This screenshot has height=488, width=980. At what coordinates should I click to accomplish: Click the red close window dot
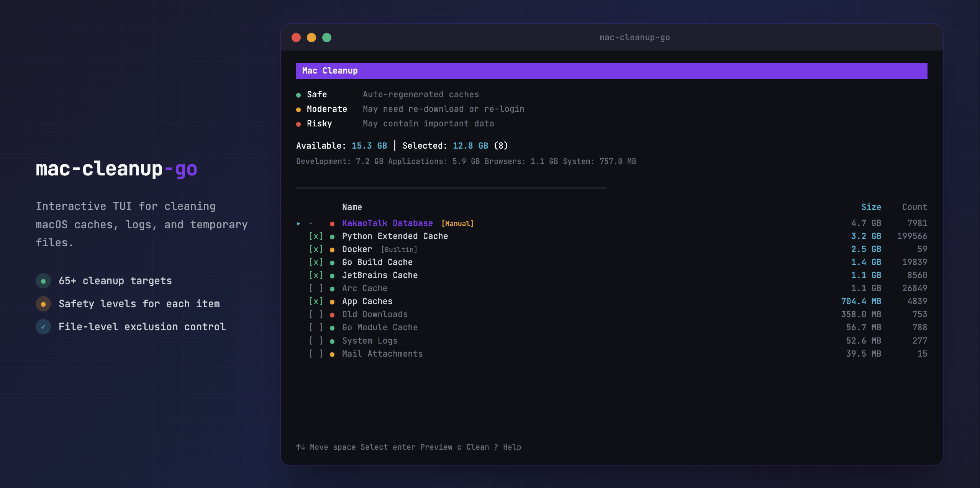[296, 38]
